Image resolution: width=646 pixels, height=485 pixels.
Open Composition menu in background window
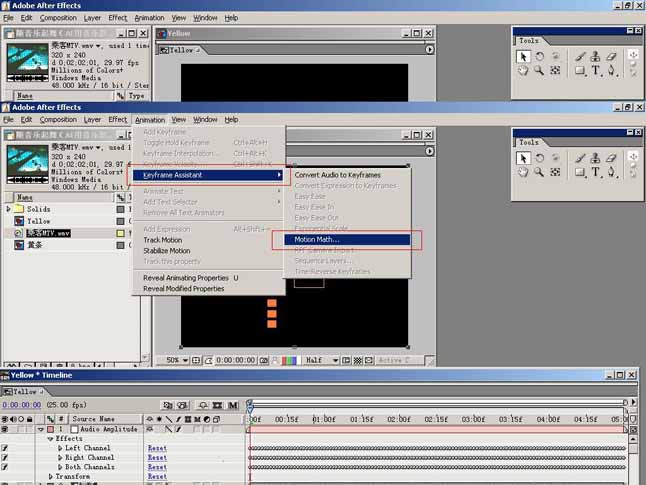coord(58,18)
